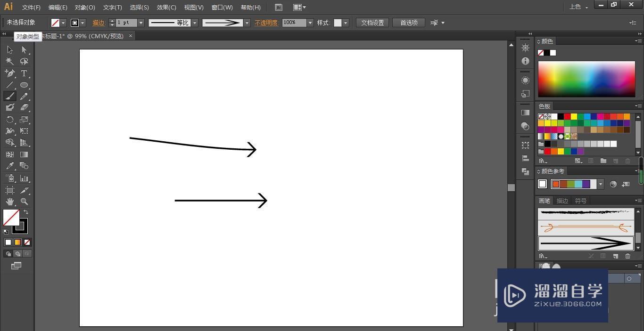The height and width of the screenshot is (331, 644).
Task: Select arrow brush in 画笔 panel
Action: pos(586,243)
